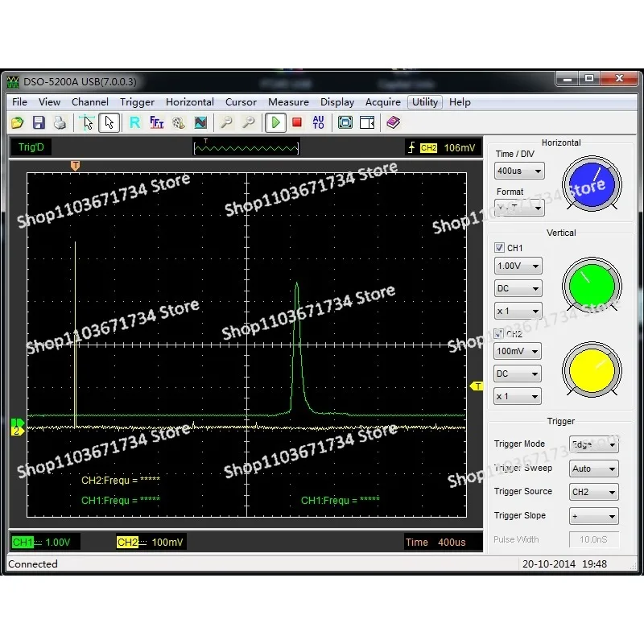Image resolution: width=644 pixels, height=644 pixels.
Task: Click the film reel record icon
Action: pyautogui.click(x=179, y=122)
